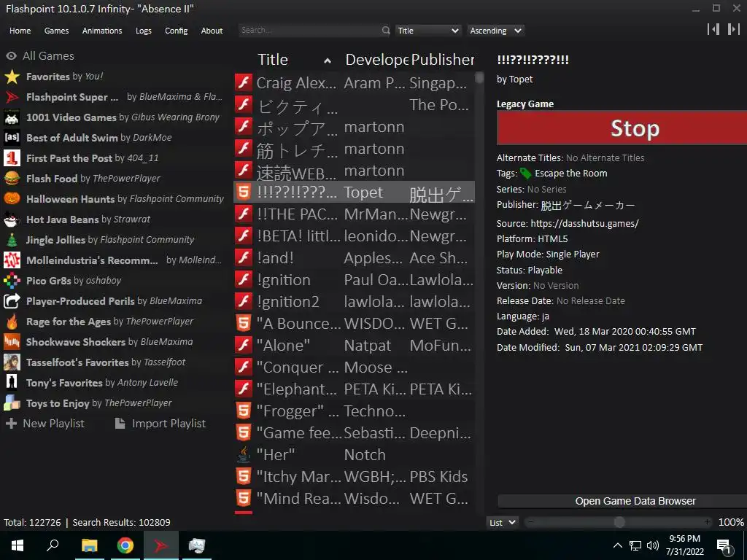747x560 pixels.
Task: Click the Player-Produced Perils share icon
Action: [x=12, y=301]
